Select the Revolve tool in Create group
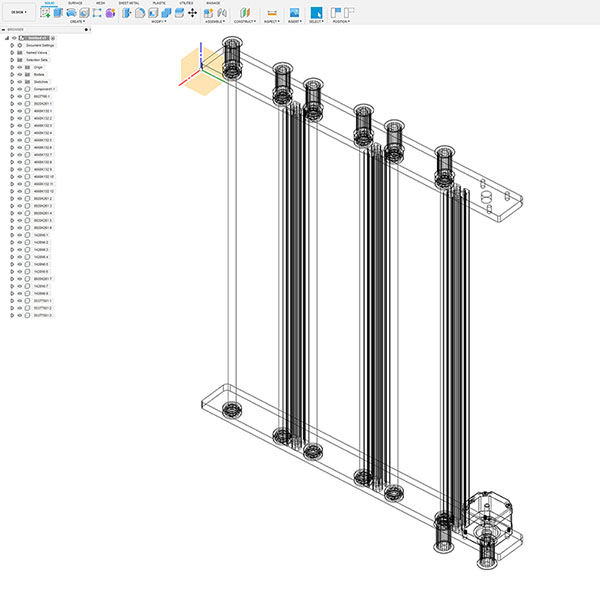 coord(71,13)
